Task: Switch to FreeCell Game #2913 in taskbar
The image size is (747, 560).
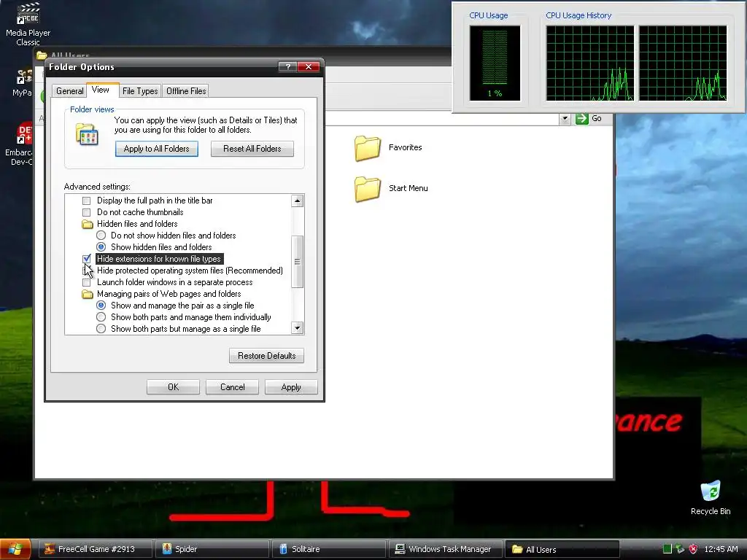Action: coord(96,549)
